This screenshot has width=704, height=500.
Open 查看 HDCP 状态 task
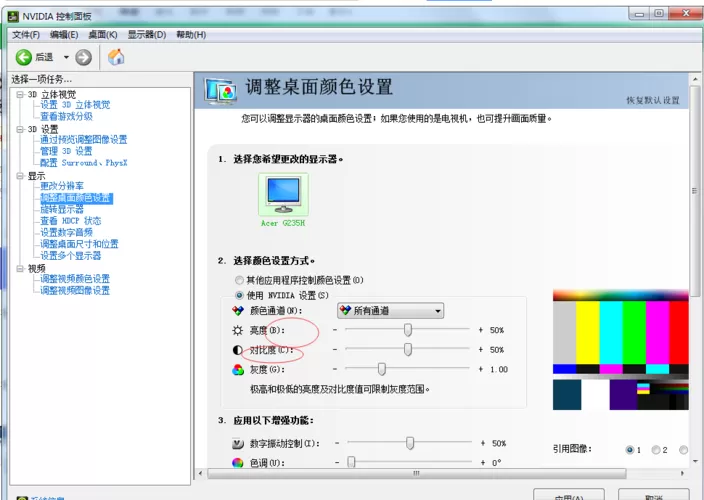[70, 221]
